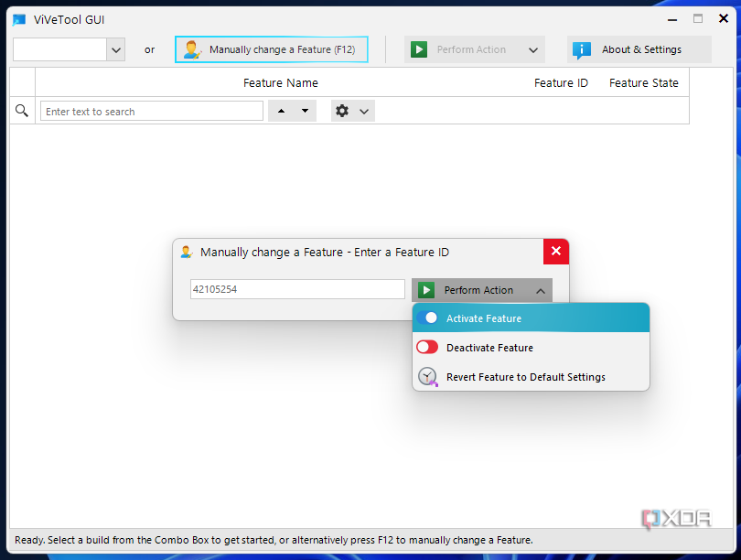This screenshot has height=560, width=741.
Task: Select Activate Feature from the menu
Action: tap(531, 318)
